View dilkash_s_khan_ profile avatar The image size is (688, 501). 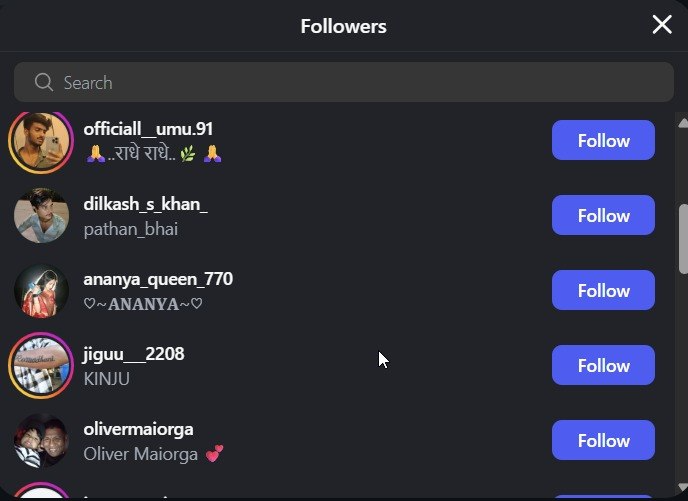pyautogui.click(x=41, y=215)
